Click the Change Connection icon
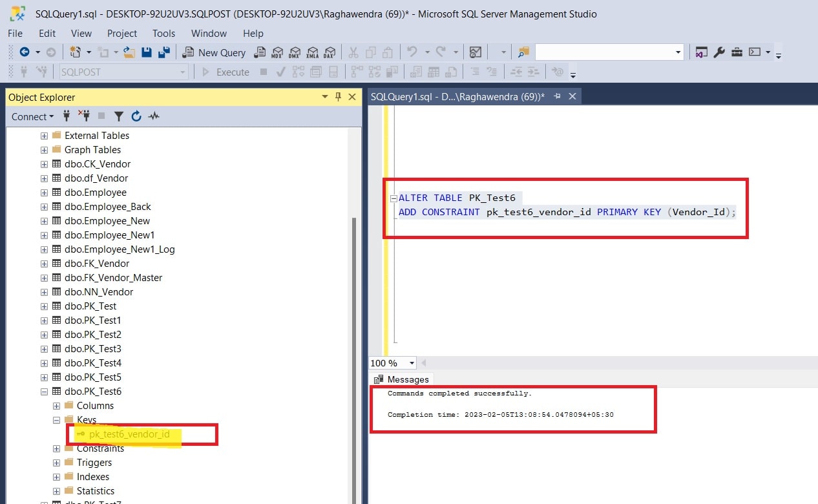This screenshot has height=504, width=818. tap(42, 72)
